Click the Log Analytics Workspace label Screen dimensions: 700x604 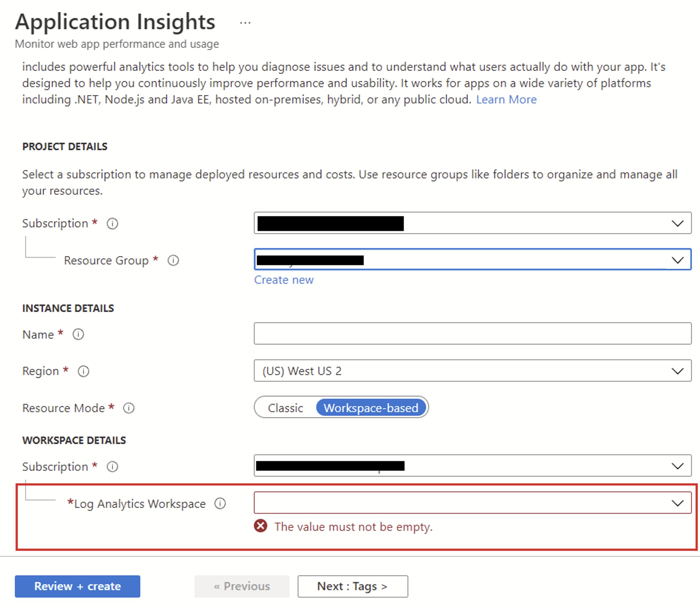pos(140,504)
